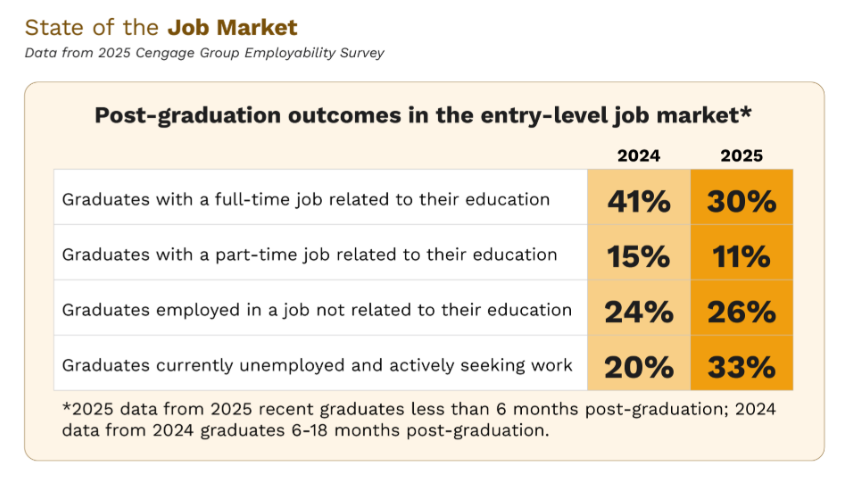Click the 26% value in the 2025 column
This screenshot has width=851, height=480.
click(x=741, y=311)
